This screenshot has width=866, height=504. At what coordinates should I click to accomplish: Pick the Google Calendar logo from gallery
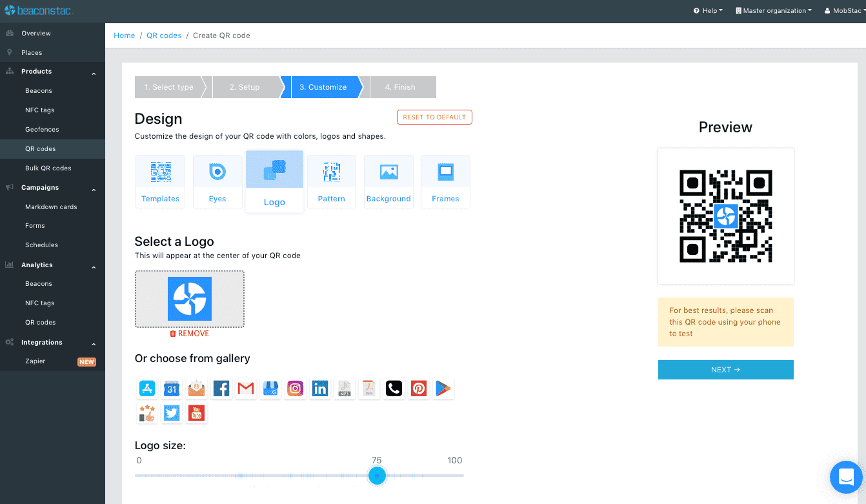pyautogui.click(x=172, y=388)
